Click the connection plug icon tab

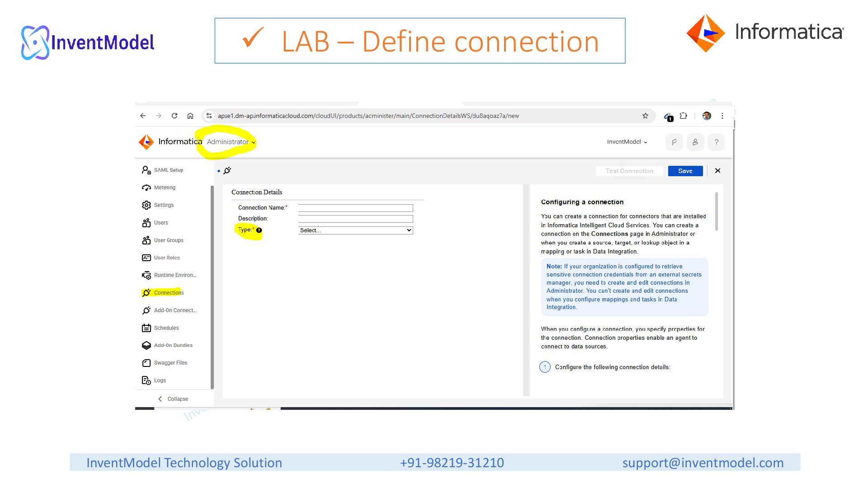[227, 171]
